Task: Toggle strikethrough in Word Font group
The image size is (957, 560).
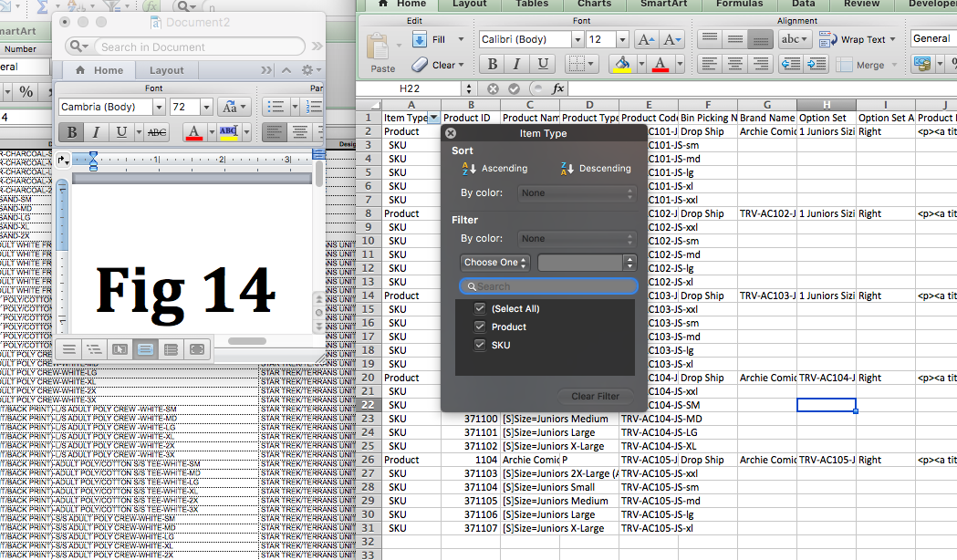Action: click(x=157, y=131)
